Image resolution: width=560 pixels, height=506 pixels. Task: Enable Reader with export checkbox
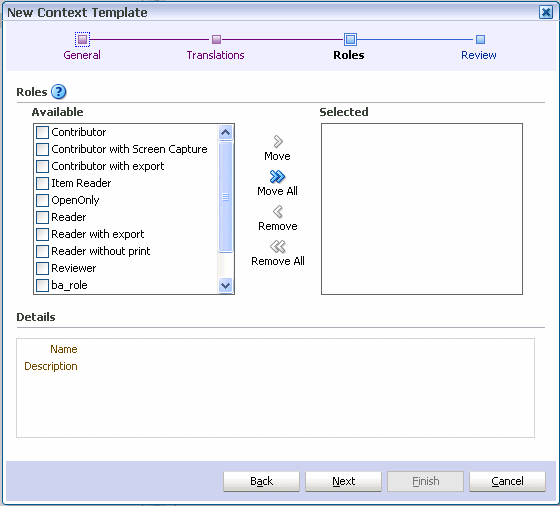point(42,234)
